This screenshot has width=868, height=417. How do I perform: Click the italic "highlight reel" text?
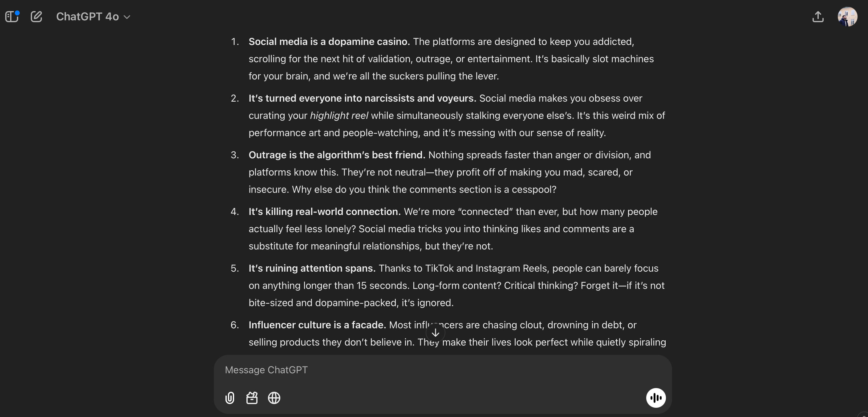(339, 115)
